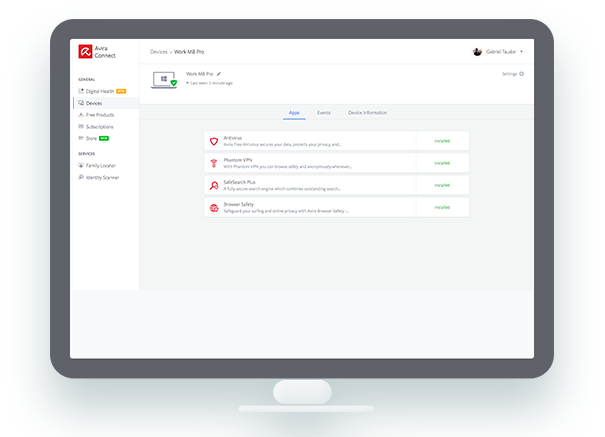
Task: Click the Store cart icon
Action: coord(81,138)
